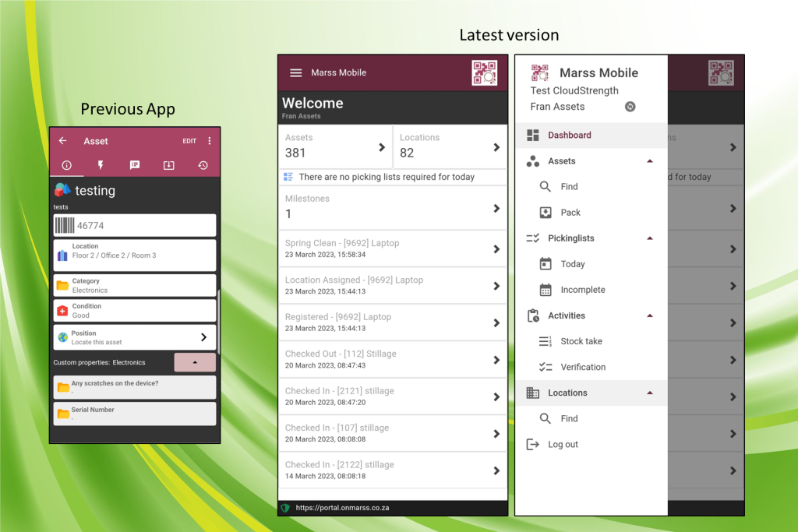Open Location Assigned - [9692] Laptop entry
The height and width of the screenshot is (532, 798).
point(393,286)
